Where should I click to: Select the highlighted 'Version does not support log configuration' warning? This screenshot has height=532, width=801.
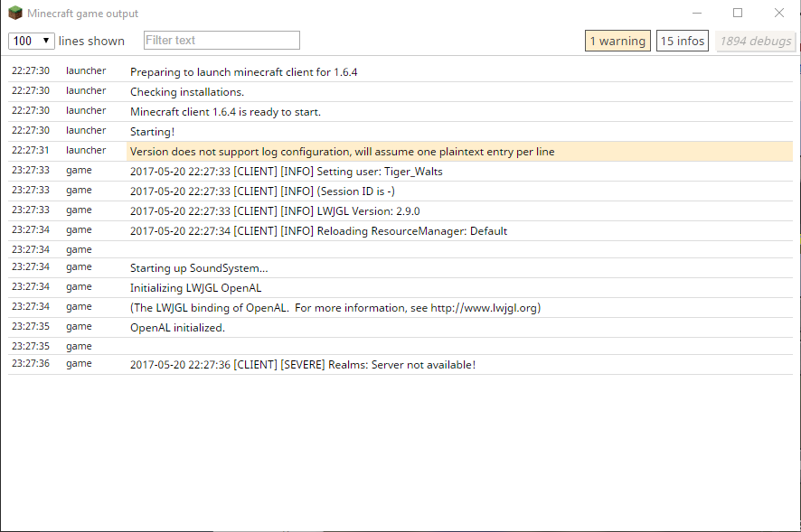(400, 152)
